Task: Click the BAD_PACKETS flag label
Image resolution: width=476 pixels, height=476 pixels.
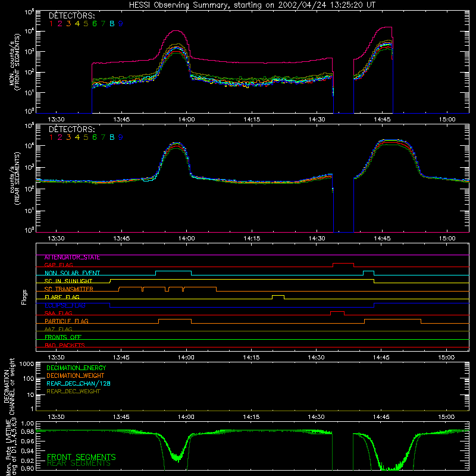Action: point(65,345)
